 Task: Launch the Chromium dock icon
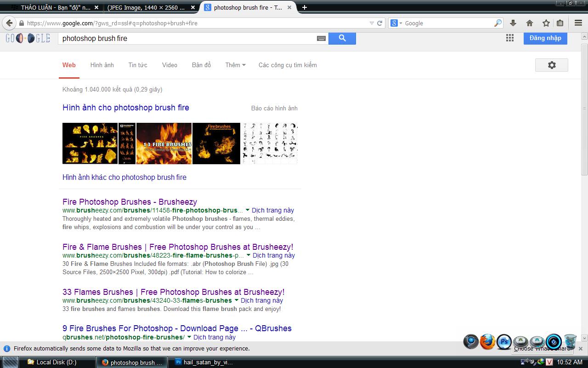(x=471, y=342)
